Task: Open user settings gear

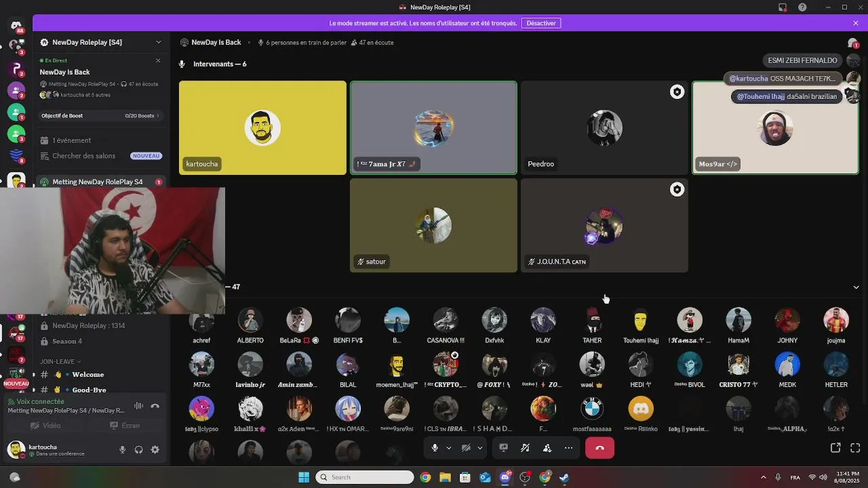Action: click(155, 449)
